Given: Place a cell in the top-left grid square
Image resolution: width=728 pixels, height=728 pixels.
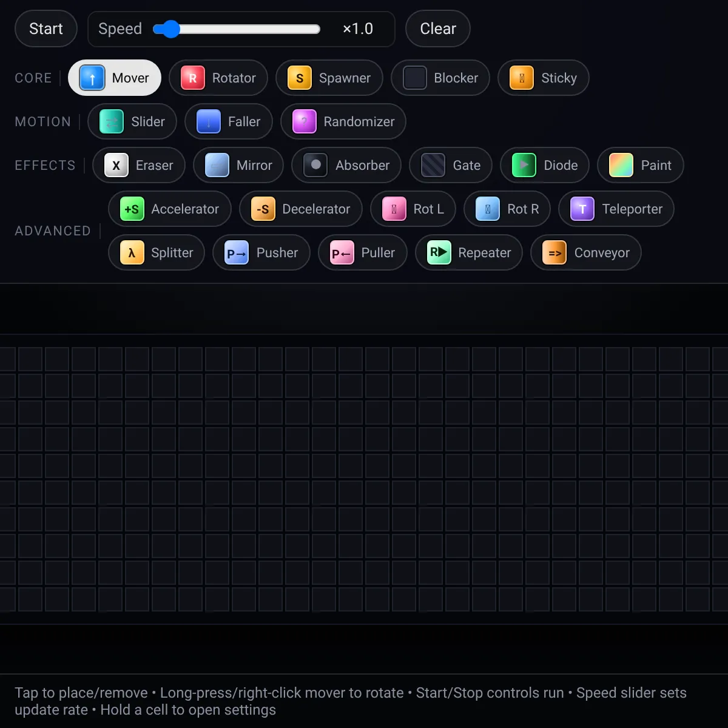Looking at the screenshot, I should point(7,359).
